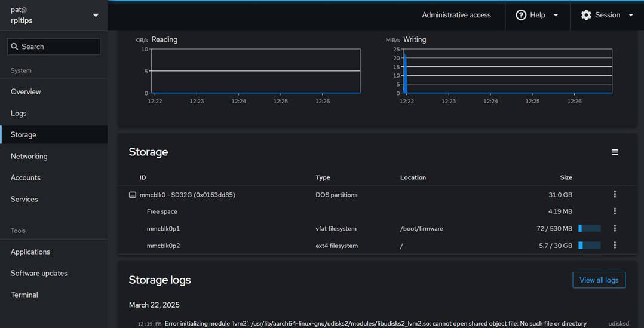The height and width of the screenshot is (328, 644).
Task: Open the Terminal tool in sidebar
Action: click(x=24, y=295)
